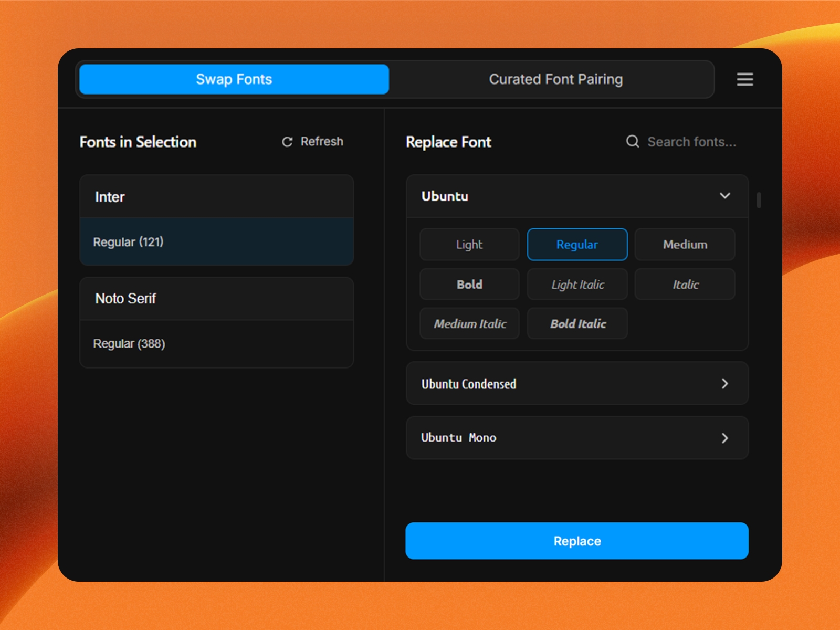The width and height of the screenshot is (840, 630).
Task: Switch to the Curated Font Pairing tab
Action: 555,79
